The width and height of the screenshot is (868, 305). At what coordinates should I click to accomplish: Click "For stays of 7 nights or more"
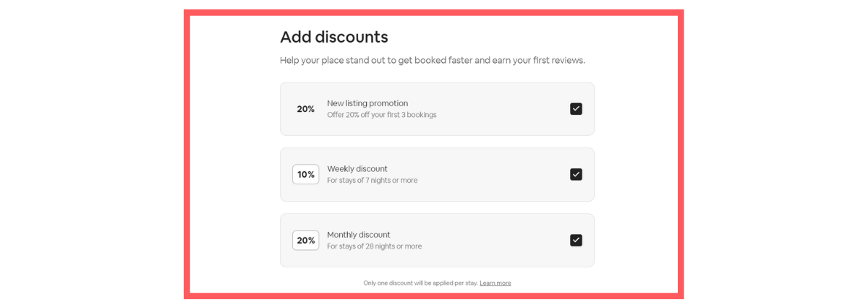[x=372, y=181]
